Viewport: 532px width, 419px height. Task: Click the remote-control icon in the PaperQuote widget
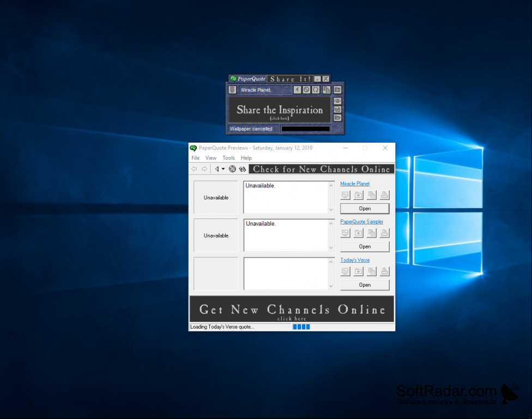232,90
